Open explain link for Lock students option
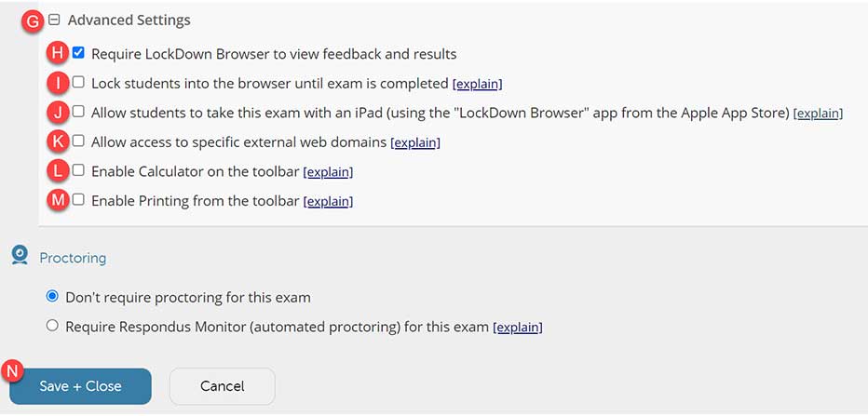This screenshot has width=868, height=416. 477,84
